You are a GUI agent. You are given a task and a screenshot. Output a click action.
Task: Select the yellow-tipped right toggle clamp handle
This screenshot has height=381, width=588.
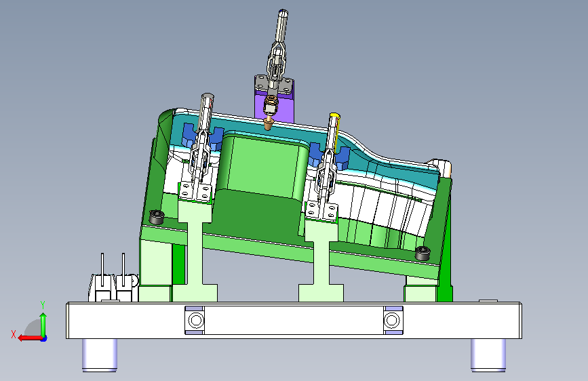point(332,132)
